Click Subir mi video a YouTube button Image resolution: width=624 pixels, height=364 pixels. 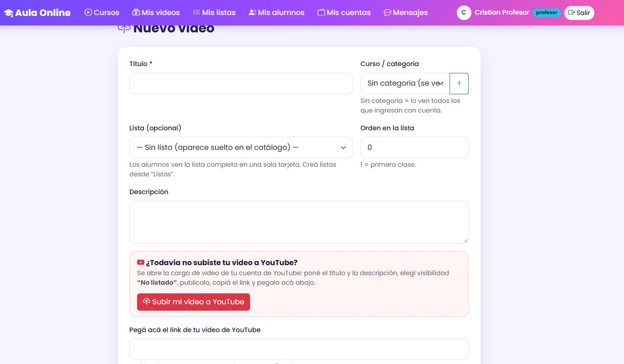click(194, 302)
